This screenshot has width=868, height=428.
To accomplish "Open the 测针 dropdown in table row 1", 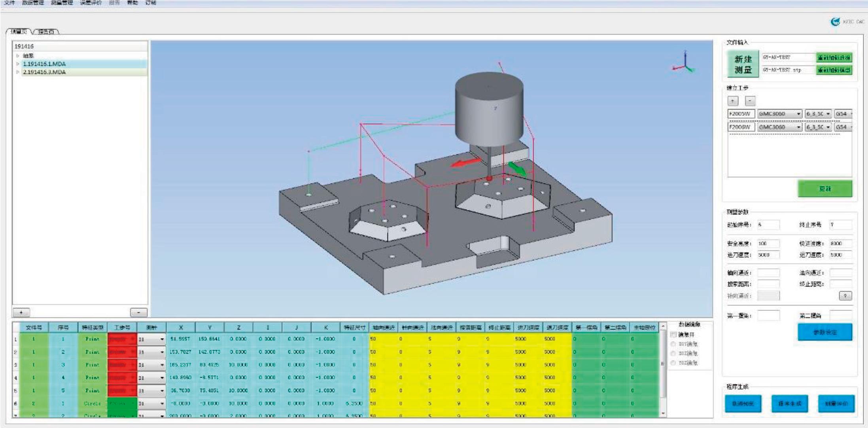I will coord(151,339).
